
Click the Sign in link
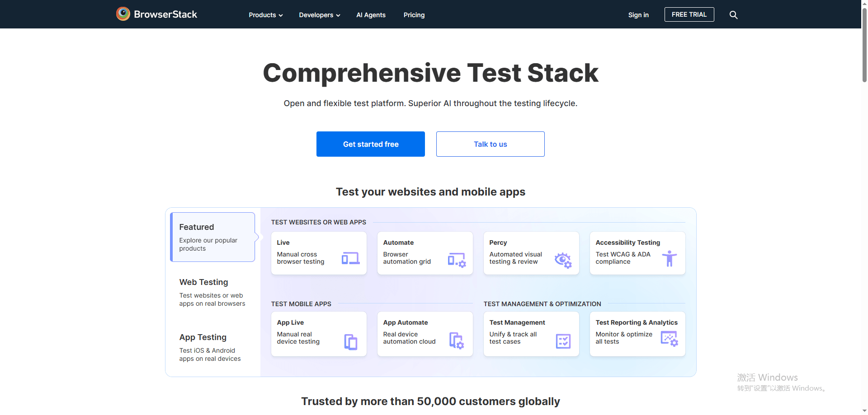point(638,15)
